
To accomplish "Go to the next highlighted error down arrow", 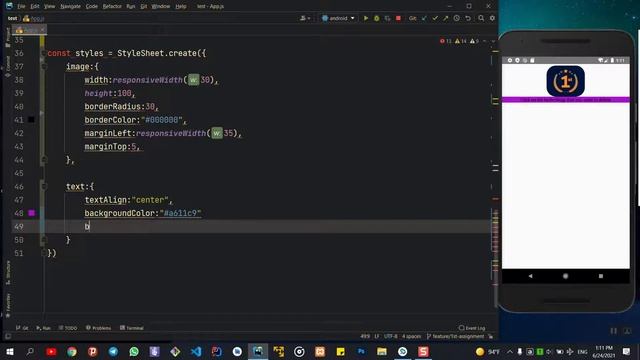I will 493,41.
